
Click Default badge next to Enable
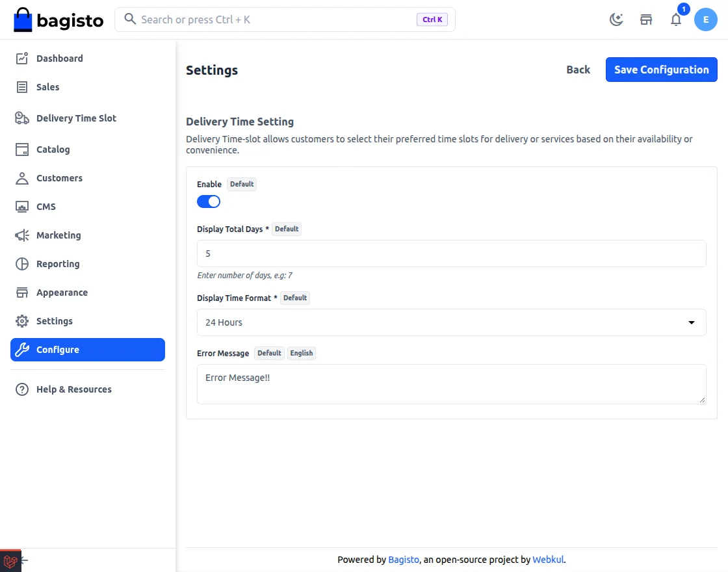coord(242,184)
